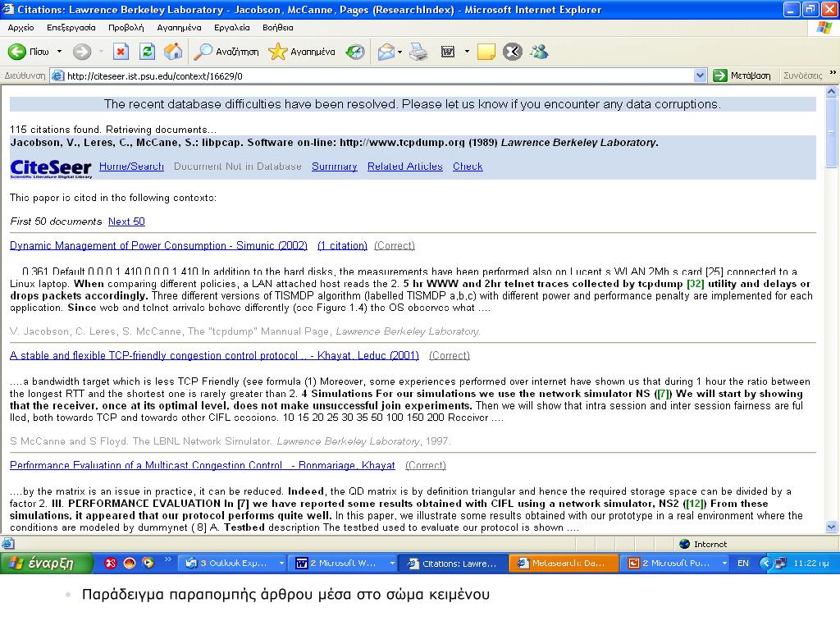Switch to the Metasearch taskbar window
Image resolution: width=840 pixels, height=630 pixels.
[x=563, y=563]
